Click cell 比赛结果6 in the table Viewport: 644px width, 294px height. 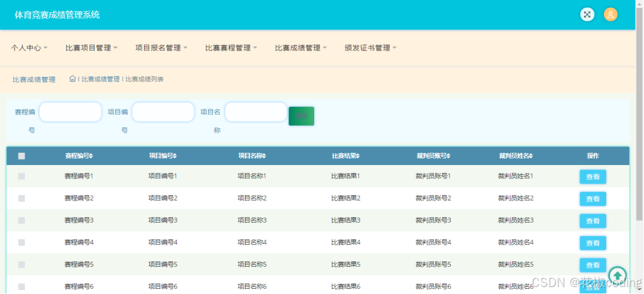[346, 286]
